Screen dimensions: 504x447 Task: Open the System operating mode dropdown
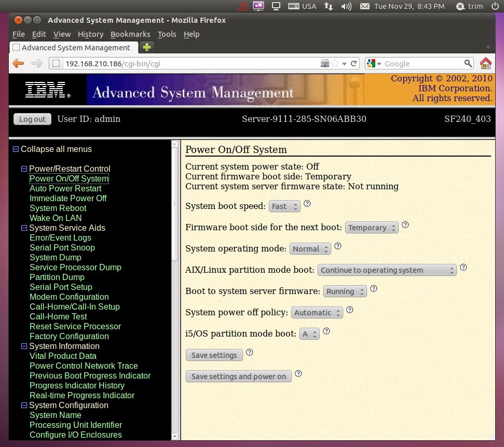(310, 249)
